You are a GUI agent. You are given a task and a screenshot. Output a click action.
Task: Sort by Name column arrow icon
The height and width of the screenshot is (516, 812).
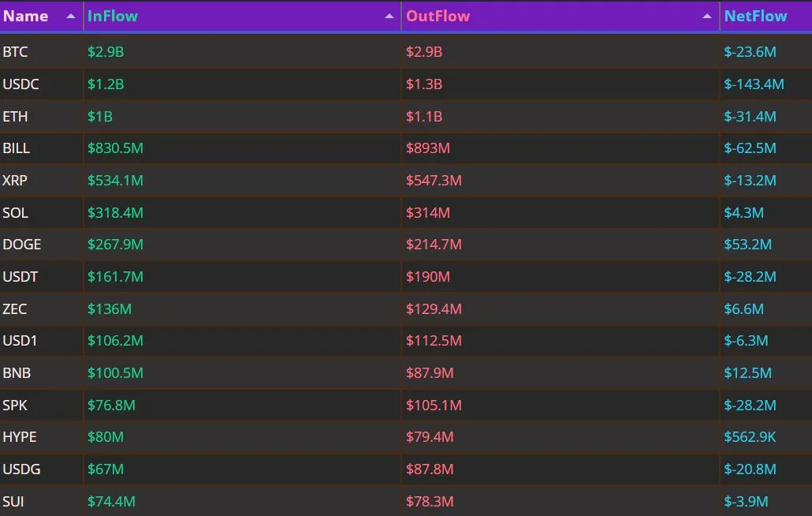point(71,17)
